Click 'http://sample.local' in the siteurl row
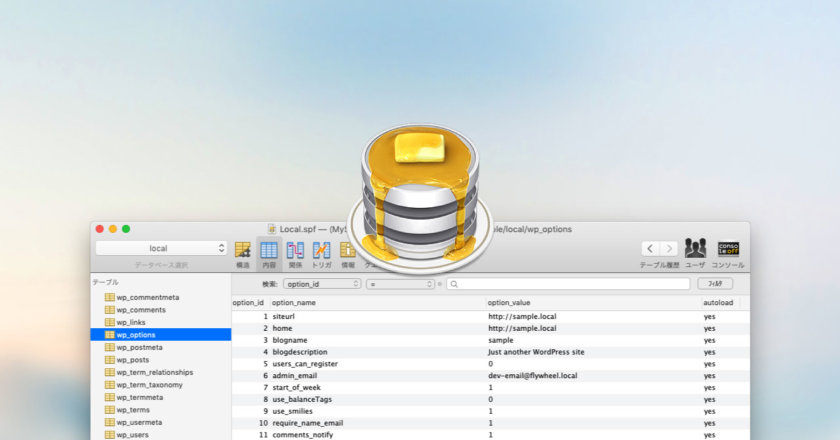 522,316
